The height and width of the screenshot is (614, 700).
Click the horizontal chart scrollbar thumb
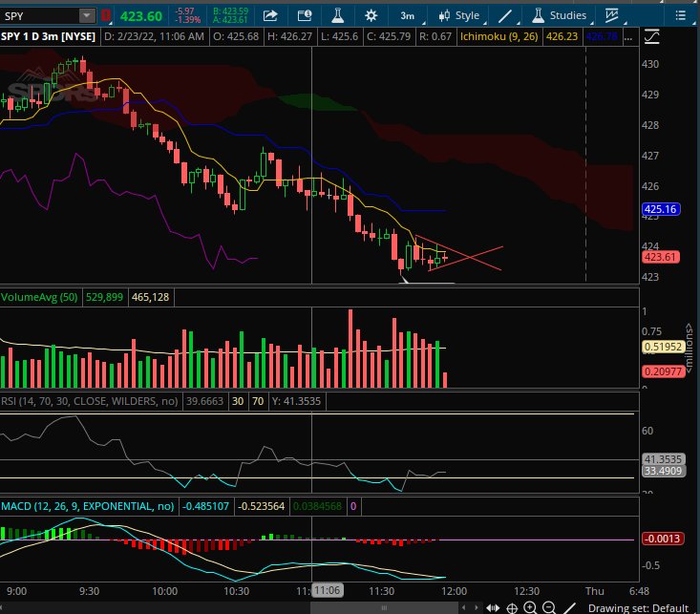tap(384, 607)
